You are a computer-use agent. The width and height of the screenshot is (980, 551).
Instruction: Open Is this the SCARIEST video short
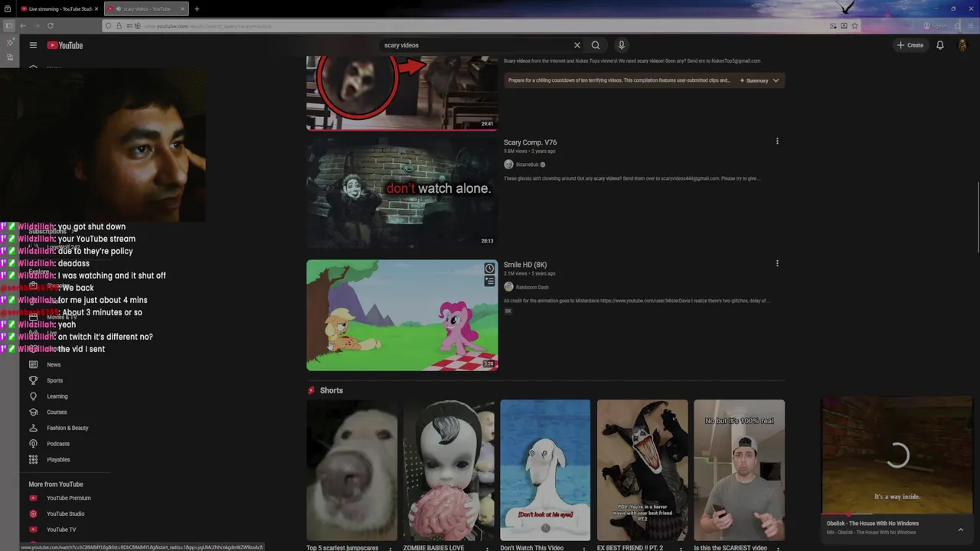739,470
